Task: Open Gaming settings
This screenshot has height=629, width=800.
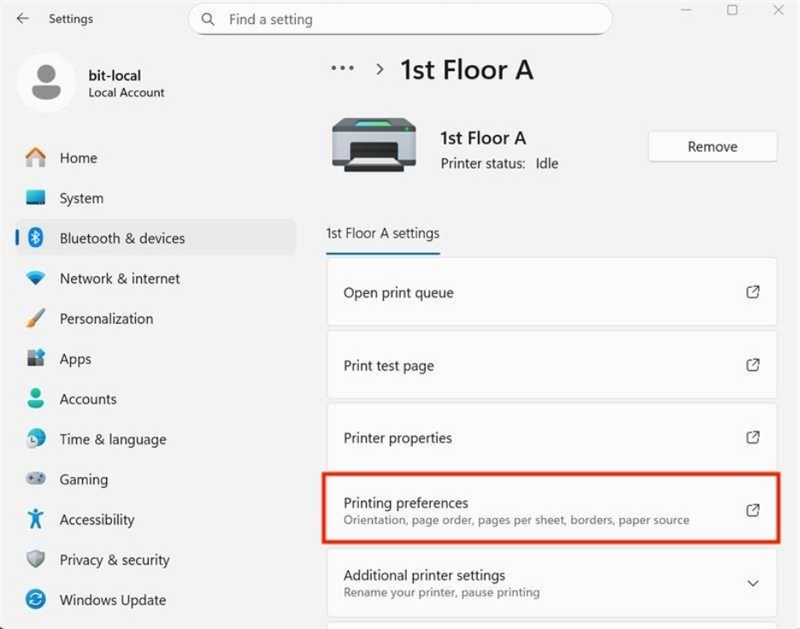Action: pyautogui.click(x=156, y=479)
